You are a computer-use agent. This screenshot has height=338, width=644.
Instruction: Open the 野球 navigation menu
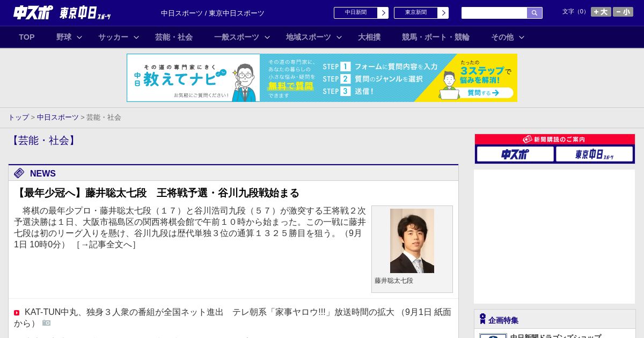pyautogui.click(x=64, y=37)
